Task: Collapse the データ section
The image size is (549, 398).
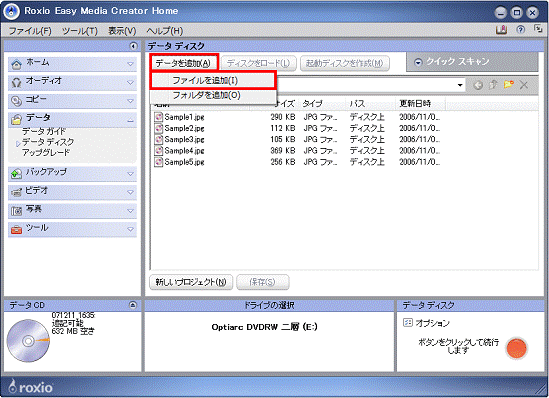Action: point(130,121)
